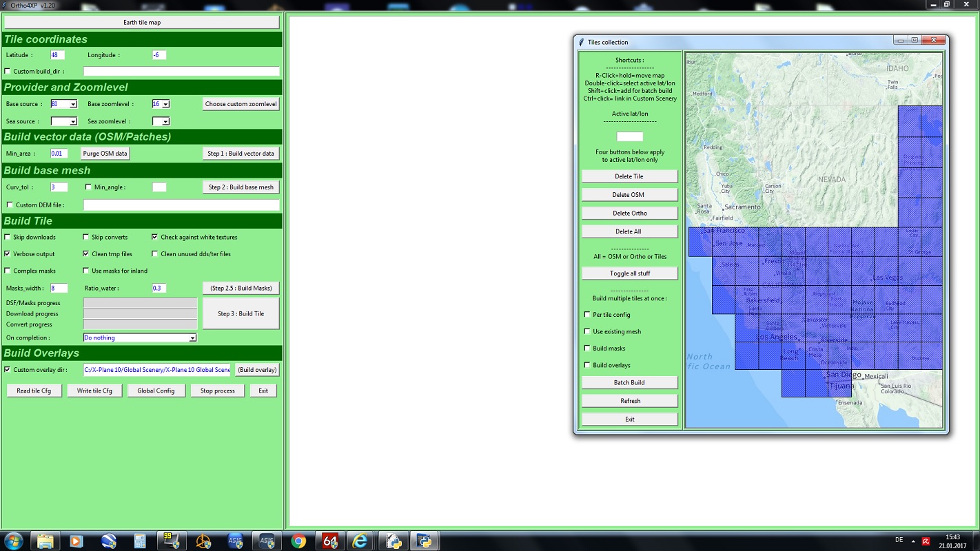Click Step 3 : Build Tile
The image size is (980, 551).
241,313
